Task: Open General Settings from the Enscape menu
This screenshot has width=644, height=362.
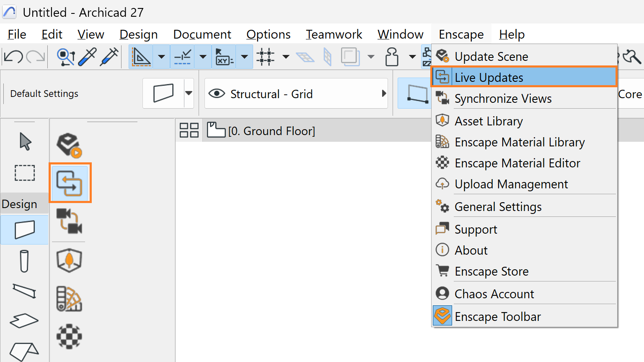Action: [525, 206]
